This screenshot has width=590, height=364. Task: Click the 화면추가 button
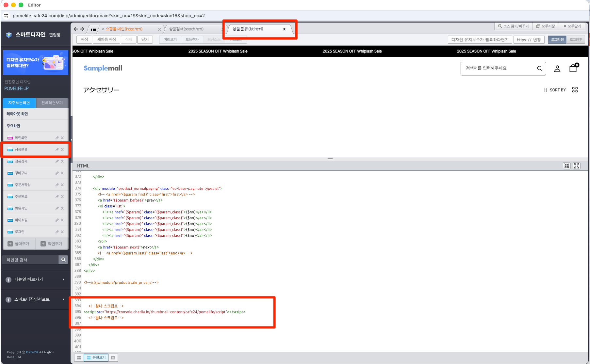[52, 244]
